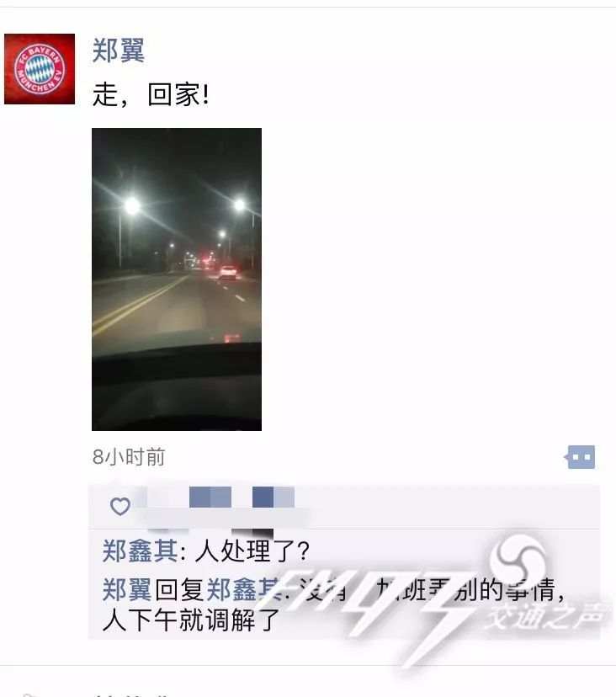
Task: Tap the 交通之声 watermark text
Action: tap(546, 617)
